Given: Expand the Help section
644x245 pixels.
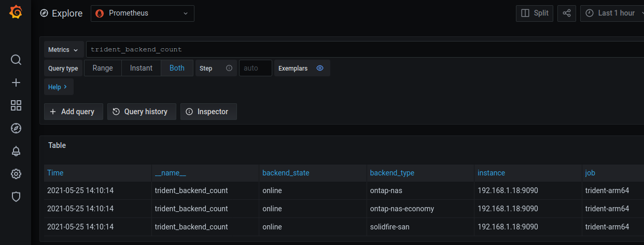Looking at the screenshot, I should (59, 87).
